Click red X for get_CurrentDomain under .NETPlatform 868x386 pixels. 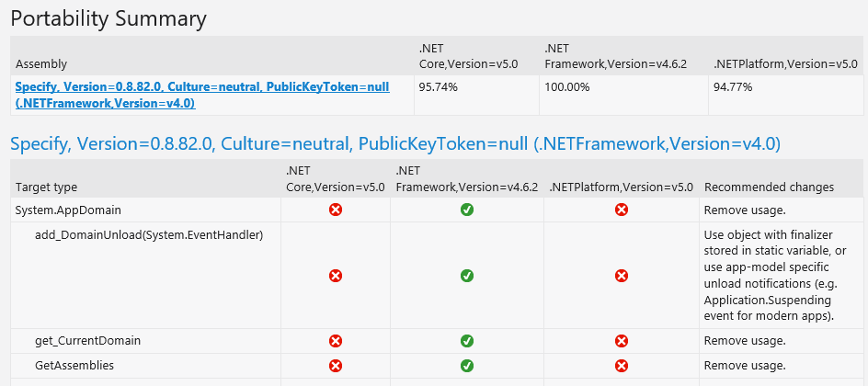(x=621, y=341)
